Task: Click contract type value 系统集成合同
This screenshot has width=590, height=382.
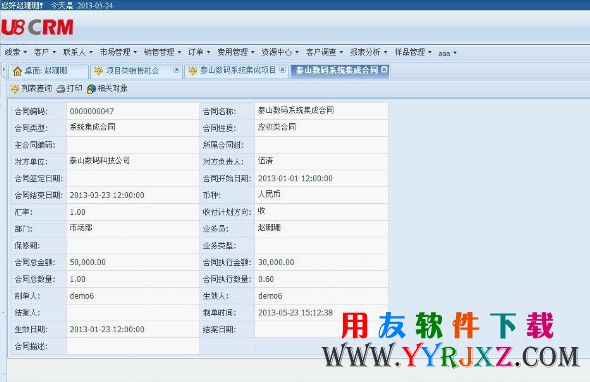Action: (x=93, y=127)
